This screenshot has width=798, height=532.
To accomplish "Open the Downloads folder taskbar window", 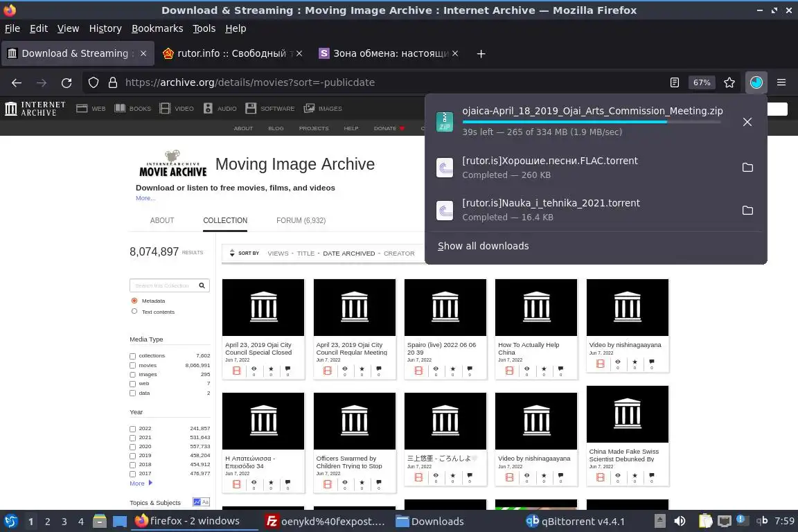I will [x=430, y=521].
